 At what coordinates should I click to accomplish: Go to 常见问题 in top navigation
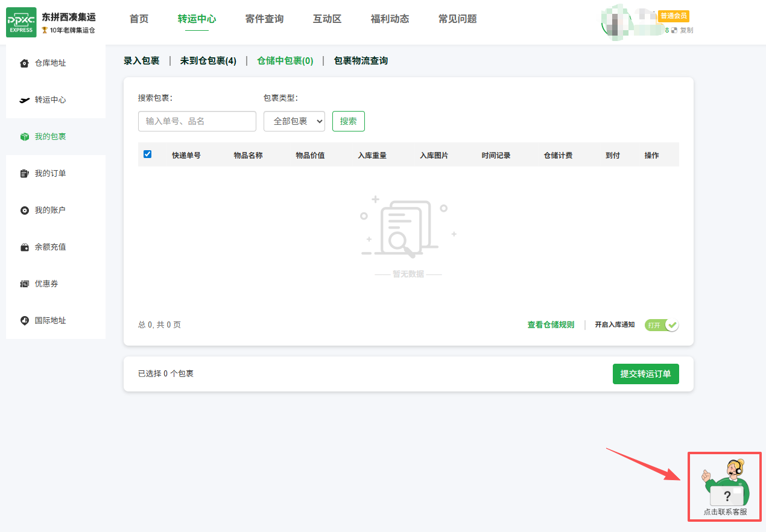pyautogui.click(x=457, y=19)
